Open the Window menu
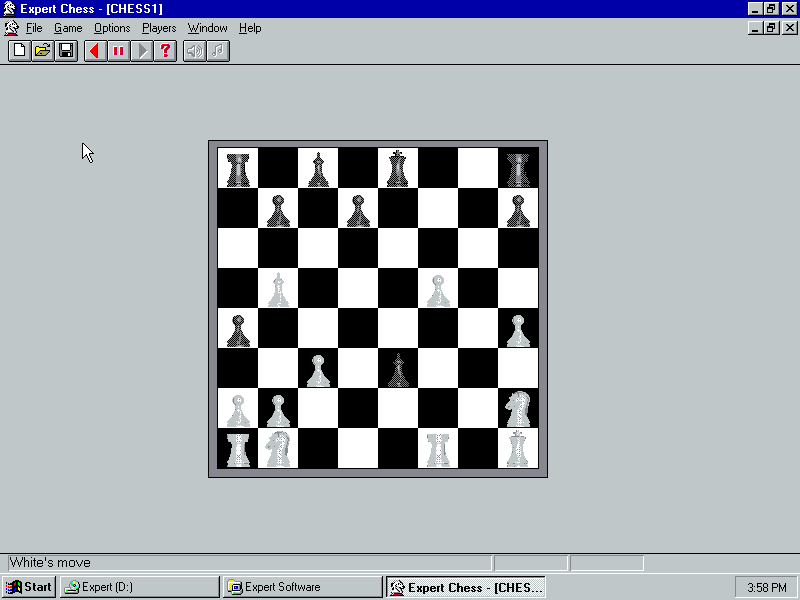This screenshot has height=600, width=800. coord(208,28)
